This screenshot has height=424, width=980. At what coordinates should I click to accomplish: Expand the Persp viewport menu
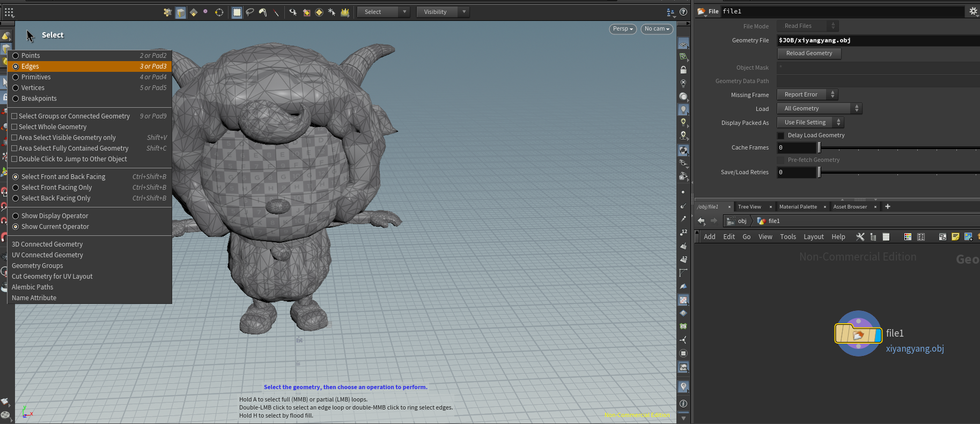click(623, 29)
